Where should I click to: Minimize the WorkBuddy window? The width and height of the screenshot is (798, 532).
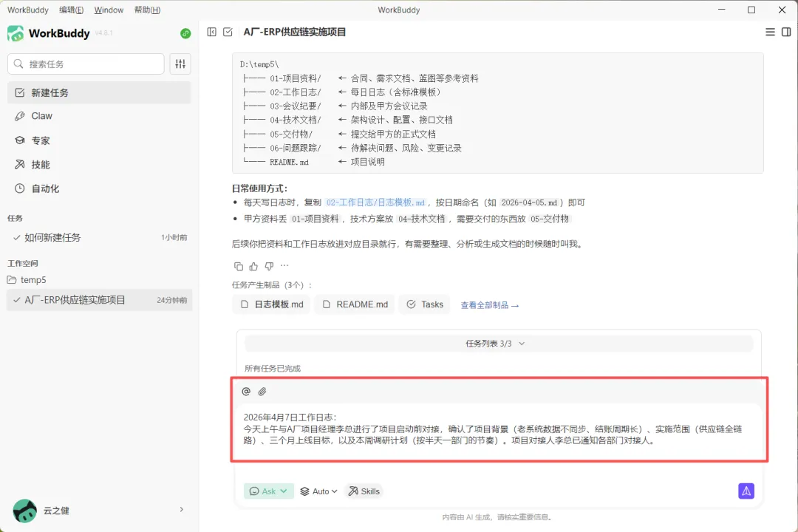click(x=721, y=10)
